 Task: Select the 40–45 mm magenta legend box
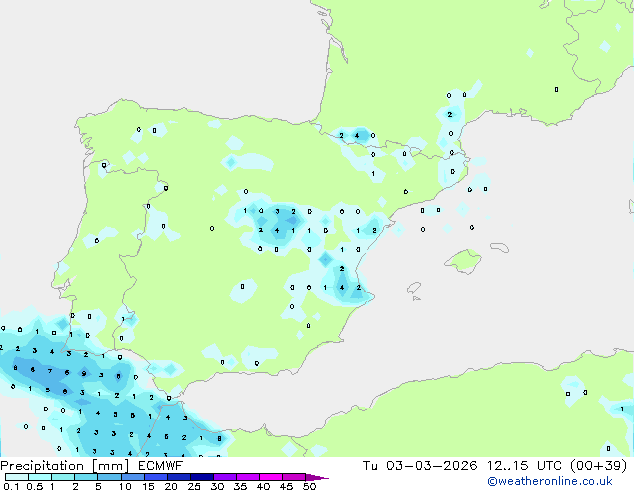[271, 477]
